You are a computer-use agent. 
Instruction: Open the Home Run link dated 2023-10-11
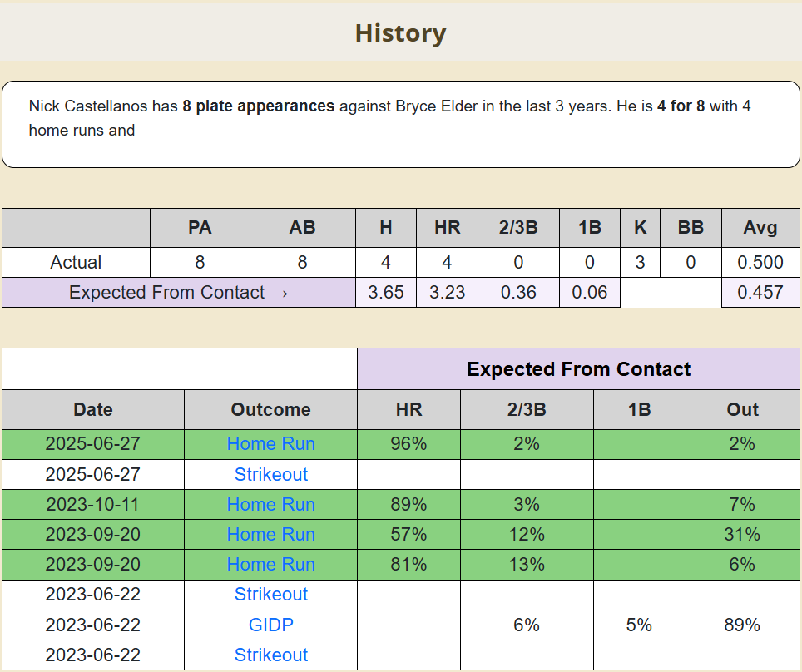coord(270,504)
